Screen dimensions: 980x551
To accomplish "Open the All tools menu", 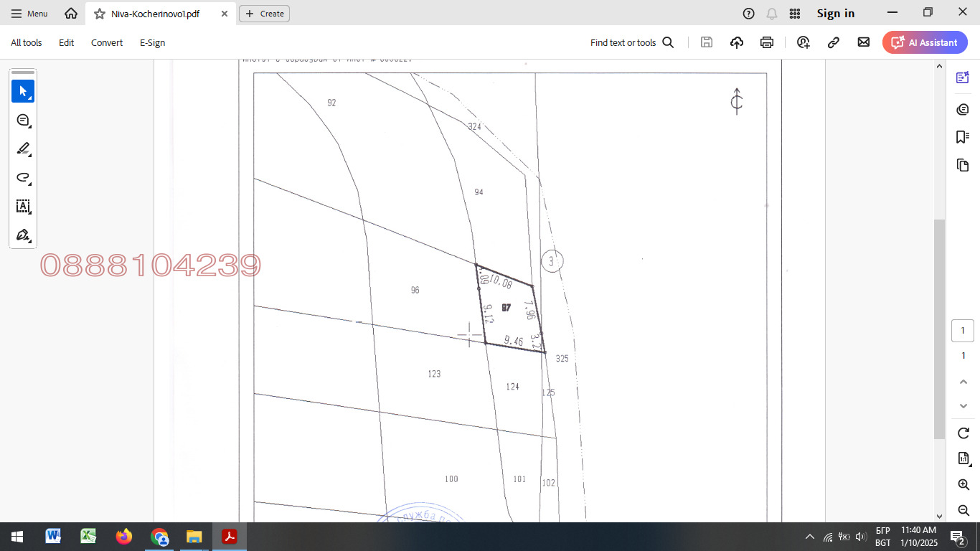I will coord(27,42).
